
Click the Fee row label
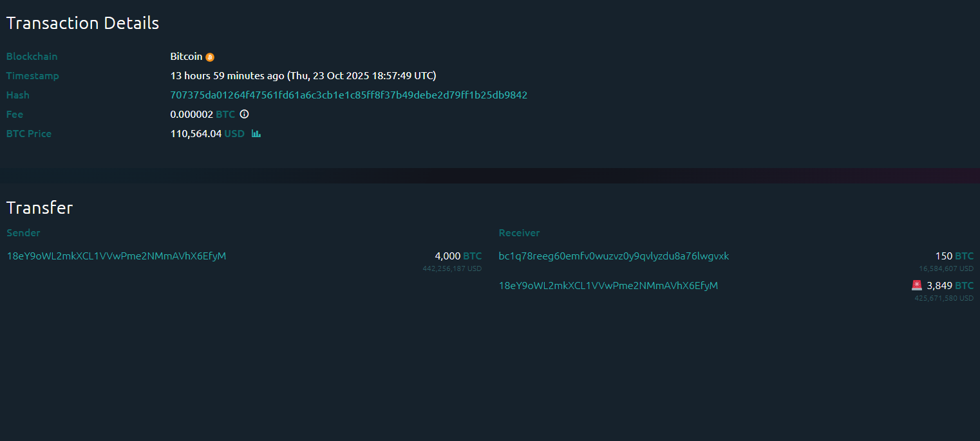click(14, 114)
